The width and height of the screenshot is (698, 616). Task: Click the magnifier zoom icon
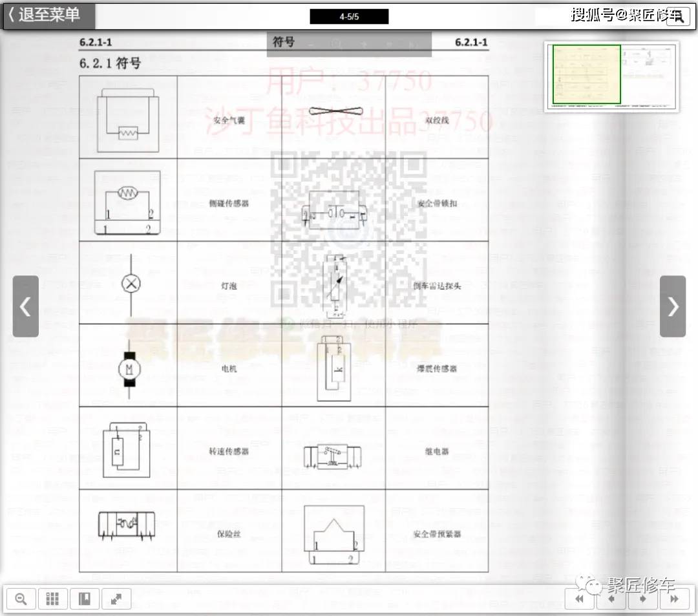click(x=21, y=599)
